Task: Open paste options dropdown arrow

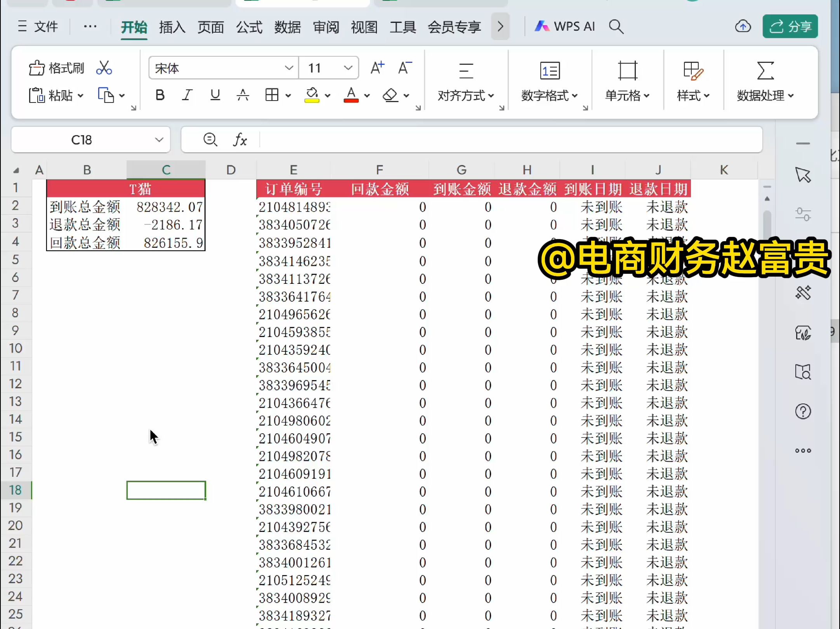Action: (80, 96)
